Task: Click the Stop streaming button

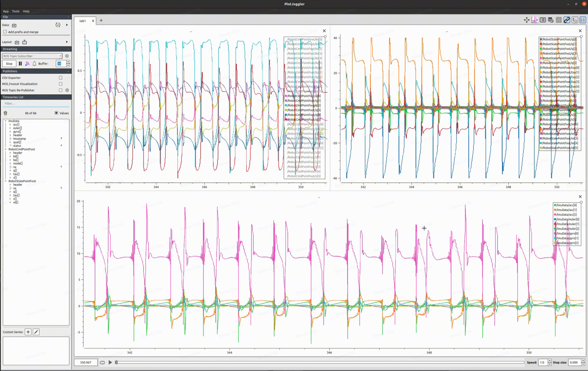Action: coord(9,64)
